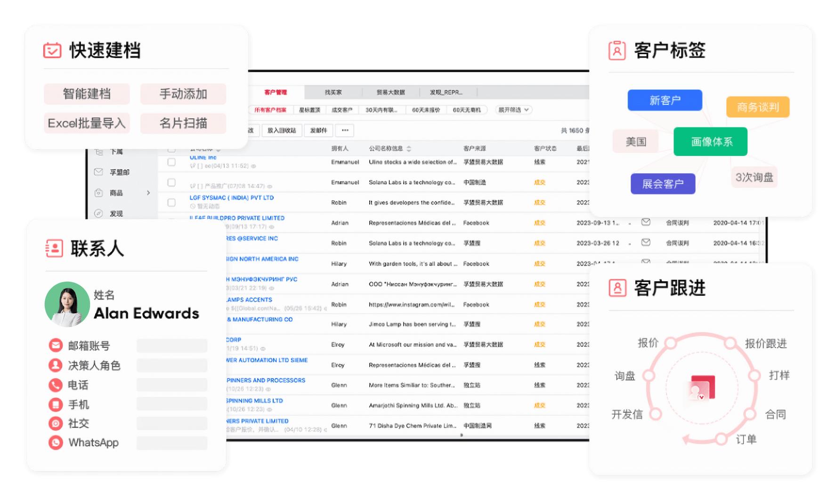This screenshot has height=504, width=835.
Task: Click the mobile icon beside 手机 field
Action: pos(55,404)
